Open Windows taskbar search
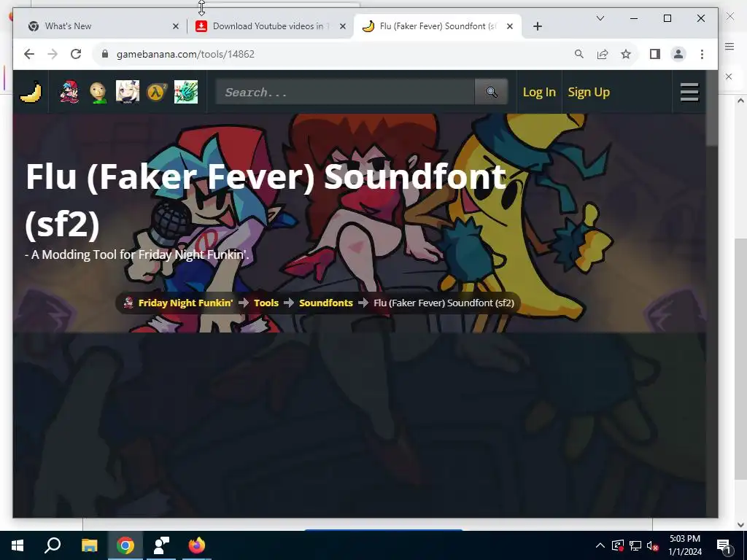Viewport: 747px width, 560px height. click(53, 545)
